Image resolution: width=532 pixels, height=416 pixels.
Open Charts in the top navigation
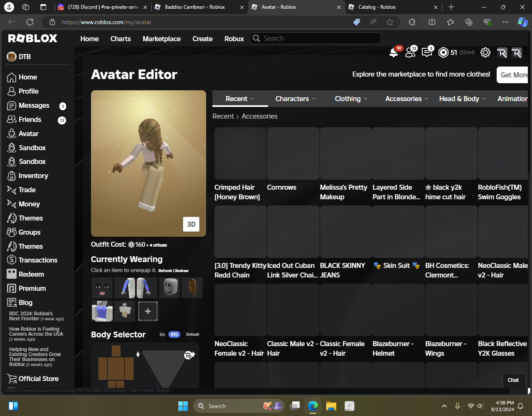click(121, 39)
